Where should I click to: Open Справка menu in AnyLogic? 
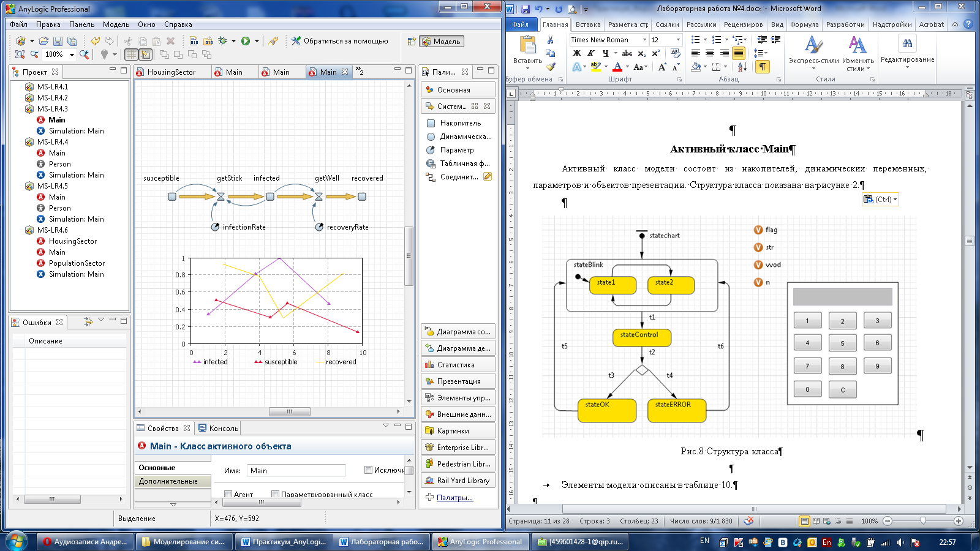pyautogui.click(x=178, y=24)
